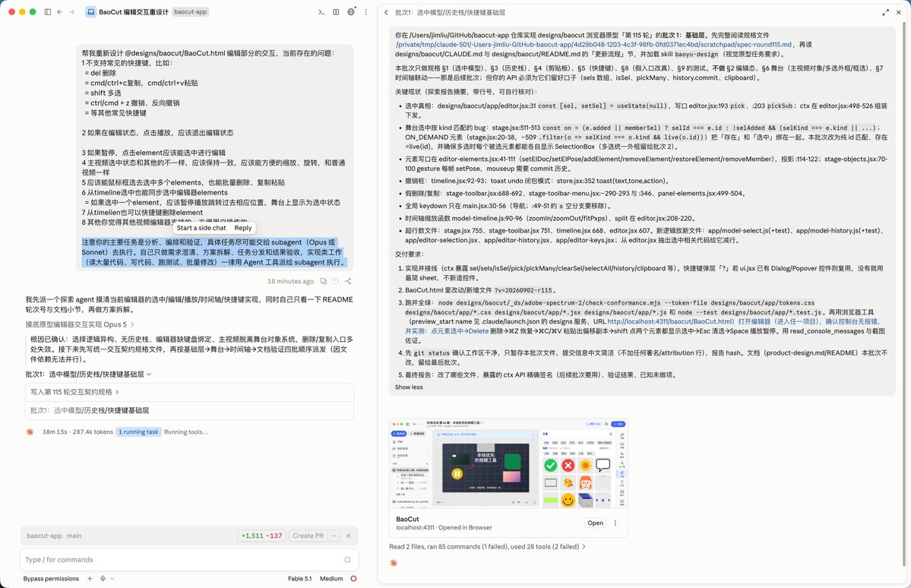Open the Fable 5.1 model selector

click(x=300, y=579)
